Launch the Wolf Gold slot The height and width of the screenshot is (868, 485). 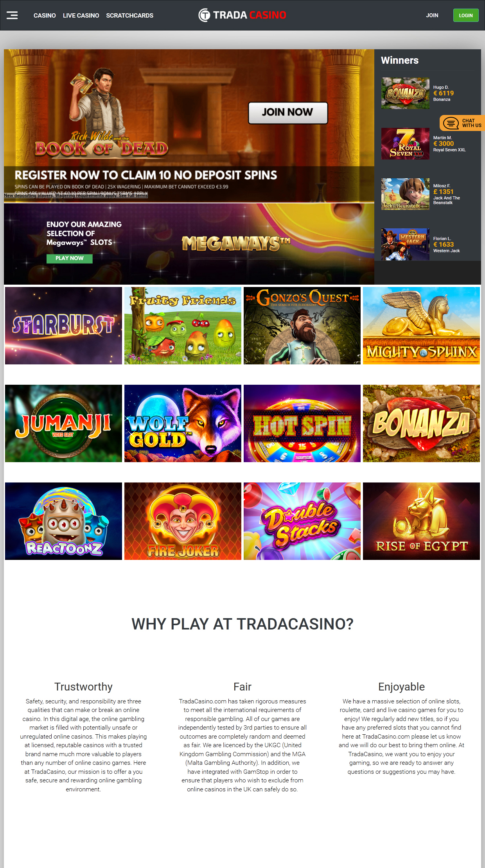183,423
